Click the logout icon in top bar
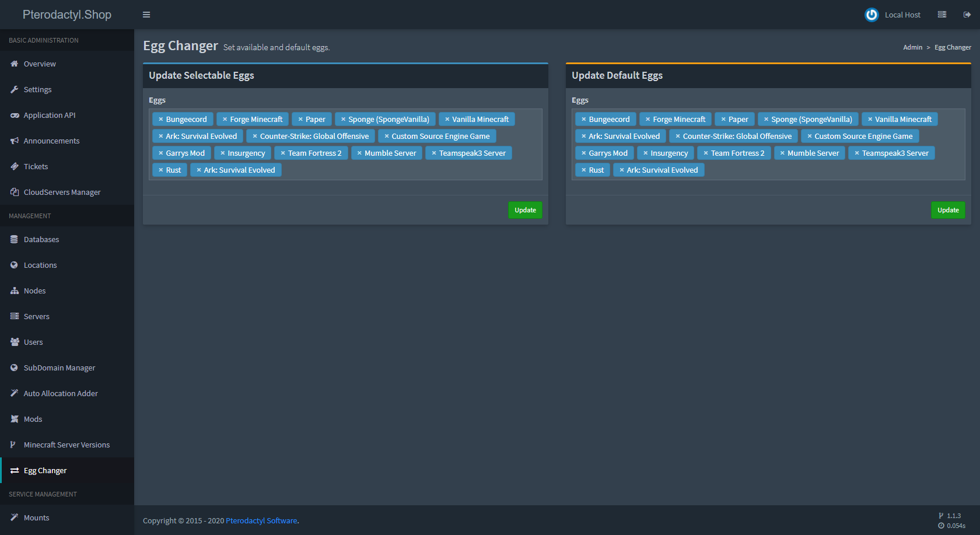 (967, 15)
